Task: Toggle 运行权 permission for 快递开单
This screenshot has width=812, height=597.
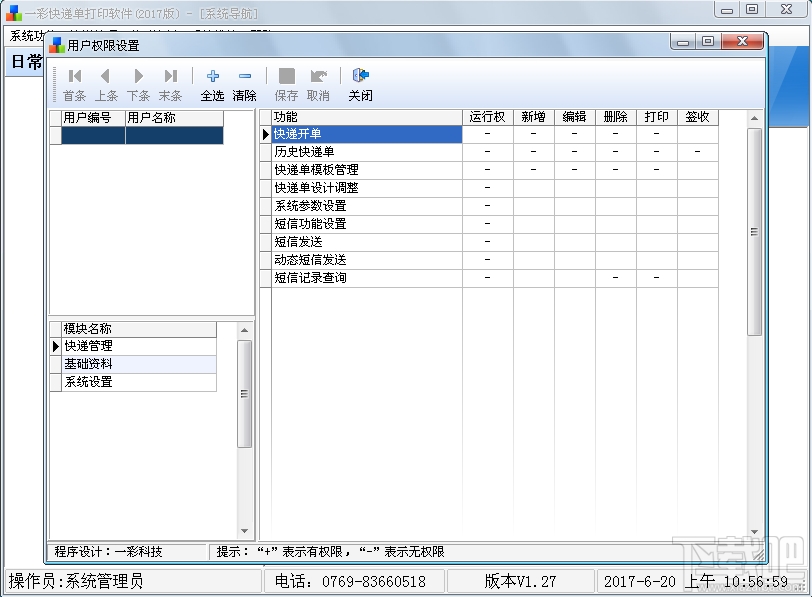Action: coord(488,134)
